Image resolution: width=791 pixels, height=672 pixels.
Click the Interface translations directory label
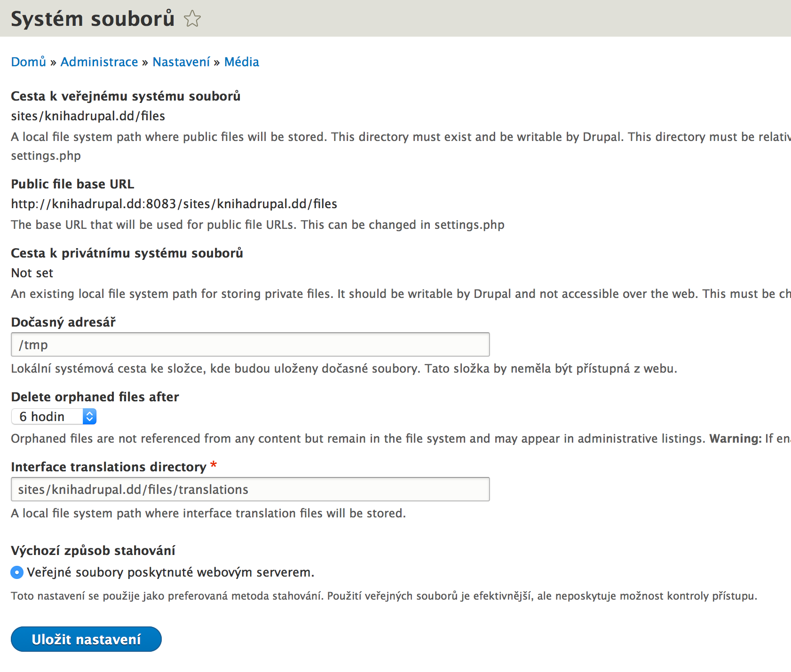(109, 467)
